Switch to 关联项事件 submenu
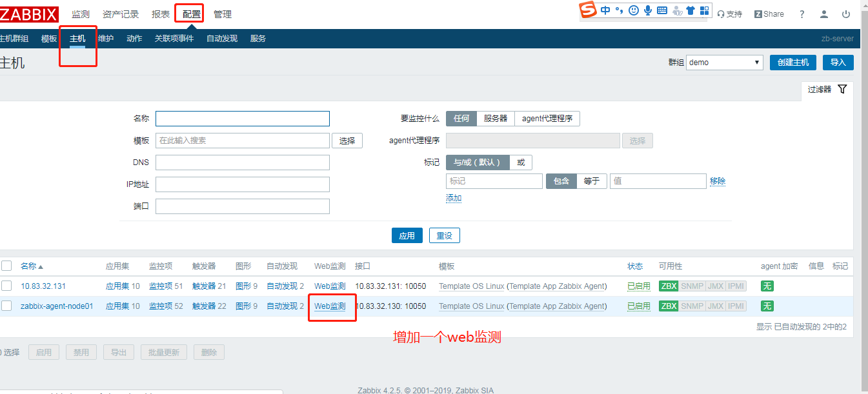The width and height of the screenshot is (868, 394). click(174, 39)
